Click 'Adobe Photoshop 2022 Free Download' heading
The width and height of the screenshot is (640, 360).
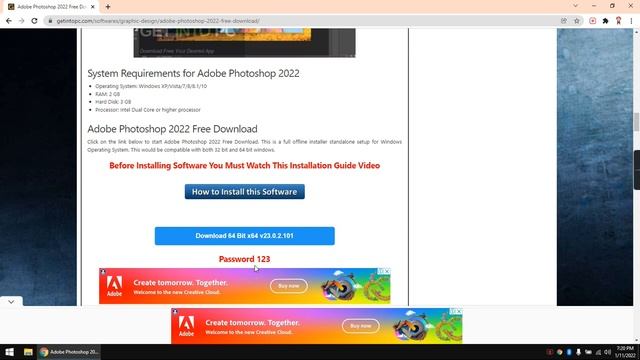coord(172,129)
